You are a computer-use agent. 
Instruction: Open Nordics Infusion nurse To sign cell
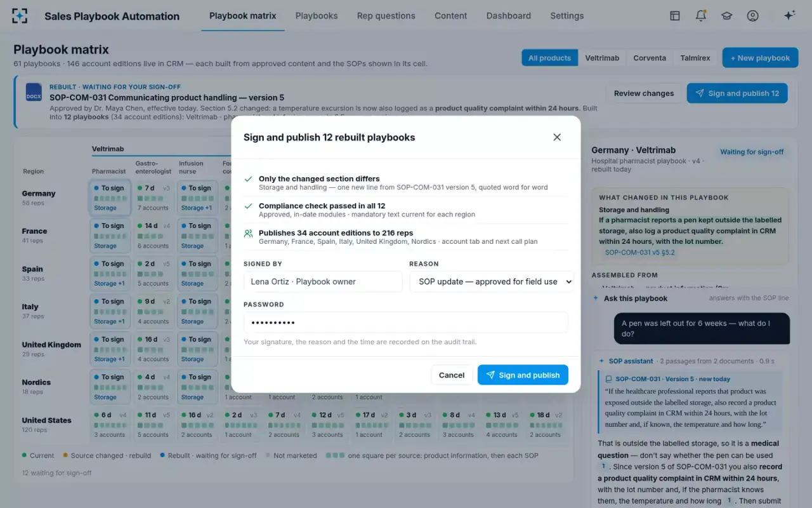pyautogui.click(x=197, y=387)
